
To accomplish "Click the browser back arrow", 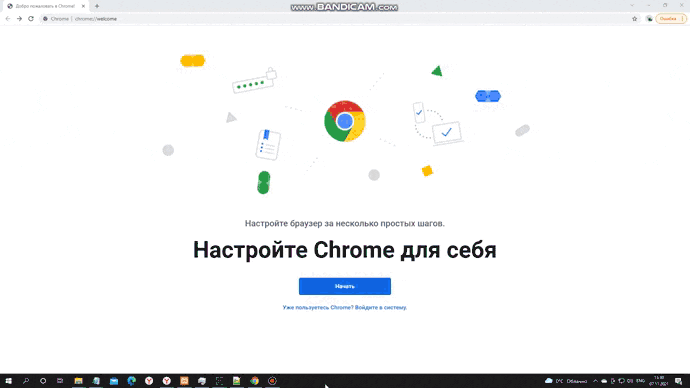I will point(7,19).
